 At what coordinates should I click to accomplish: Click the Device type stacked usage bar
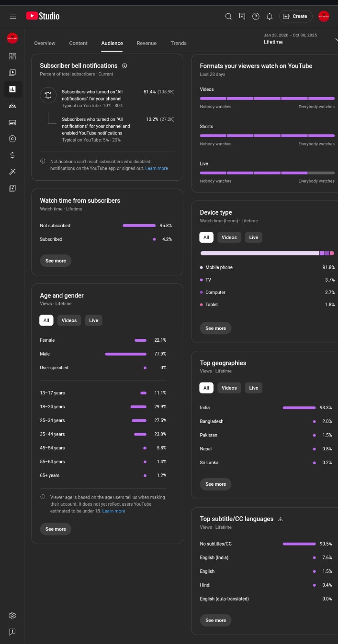tap(267, 253)
